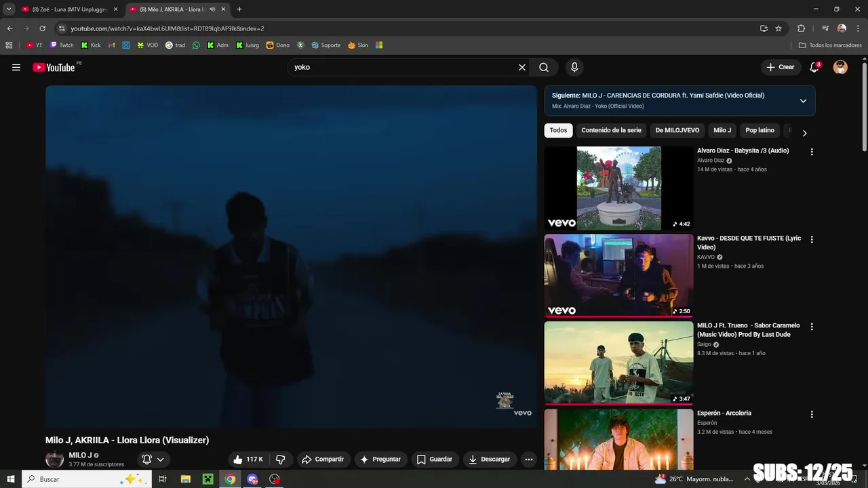Open the Kavvo DESDE QUE TE FUISTE thumbnail

click(x=618, y=276)
